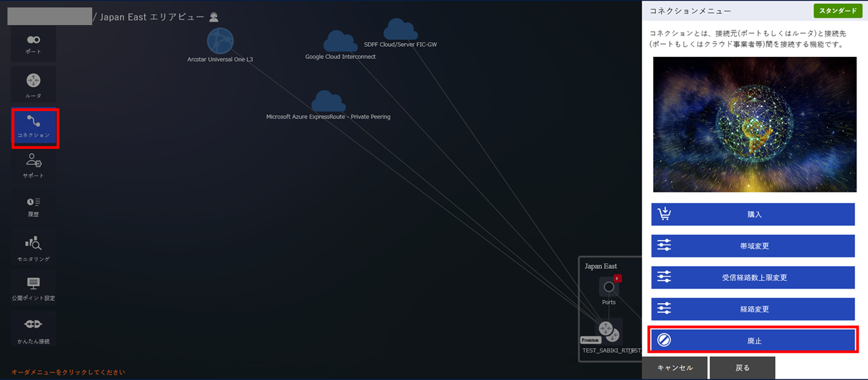Click the オーダメニューをクリックしてください status message
The width and height of the screenshot is (868, 380).
coord(68,372)
